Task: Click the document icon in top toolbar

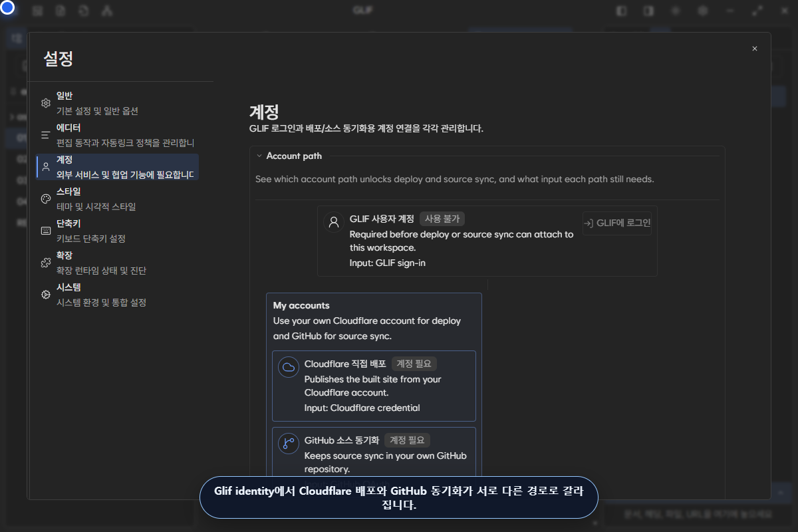Action: [x=61, y=11]
